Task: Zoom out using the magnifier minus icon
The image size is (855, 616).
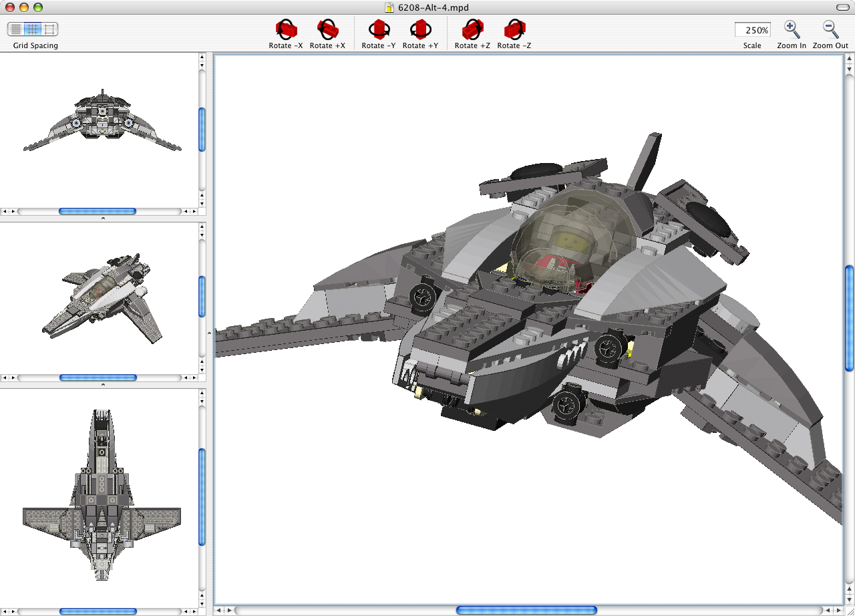Action: 830,28
